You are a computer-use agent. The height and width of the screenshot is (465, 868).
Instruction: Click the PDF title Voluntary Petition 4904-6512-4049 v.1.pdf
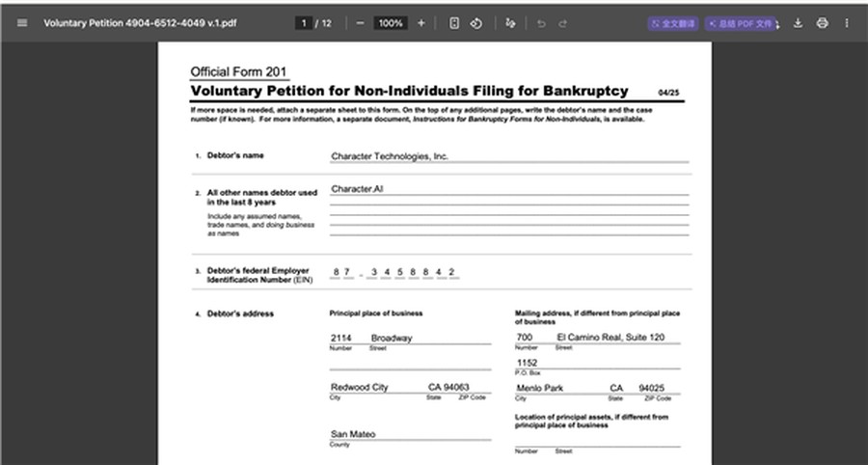140,23
